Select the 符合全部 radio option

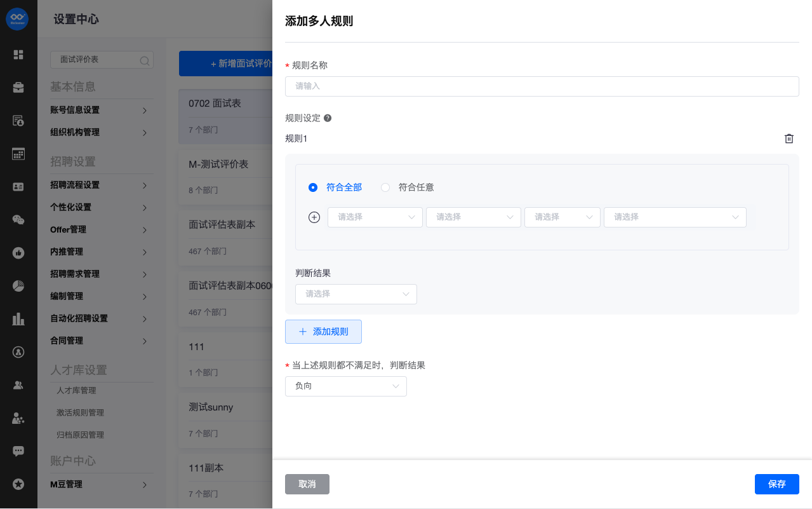coord(335,187)
